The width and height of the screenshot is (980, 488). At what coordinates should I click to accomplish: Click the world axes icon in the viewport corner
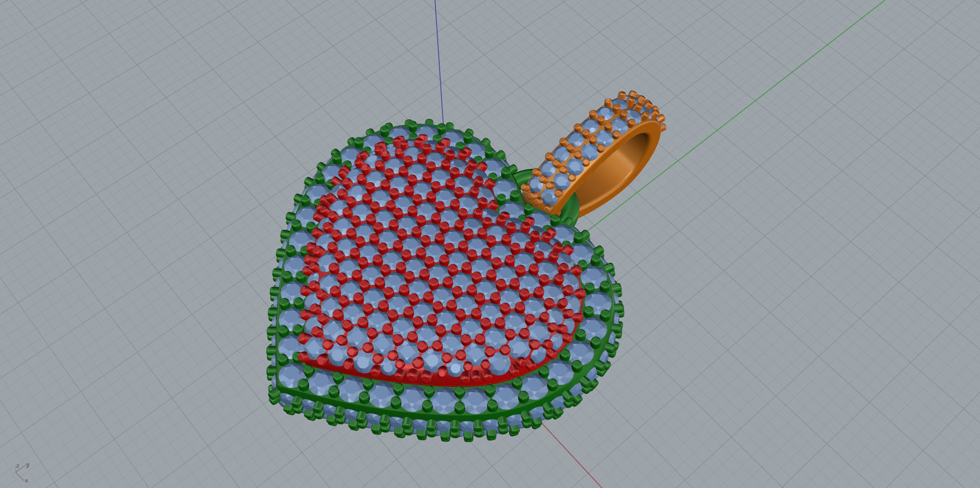[x=22, y=472]
